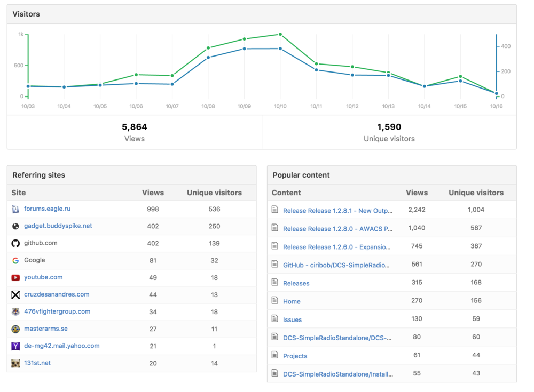Viewport: 534px width, 392px height.
Task: Open Release 1.2.8.0 - AWACS link
Action: click(338, 229)
